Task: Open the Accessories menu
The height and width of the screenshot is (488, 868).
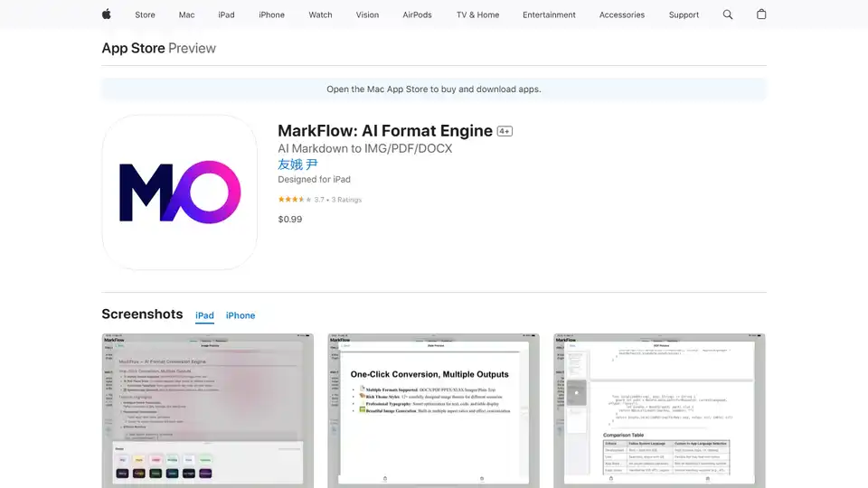Action: 622,15
